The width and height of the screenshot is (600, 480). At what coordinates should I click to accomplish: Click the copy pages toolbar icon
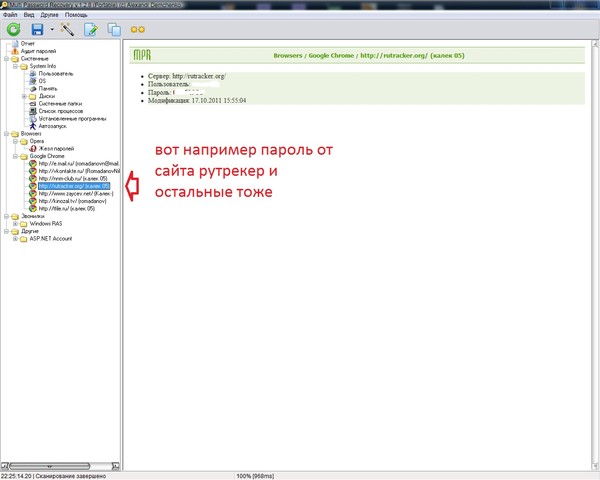tap(114, 29)
